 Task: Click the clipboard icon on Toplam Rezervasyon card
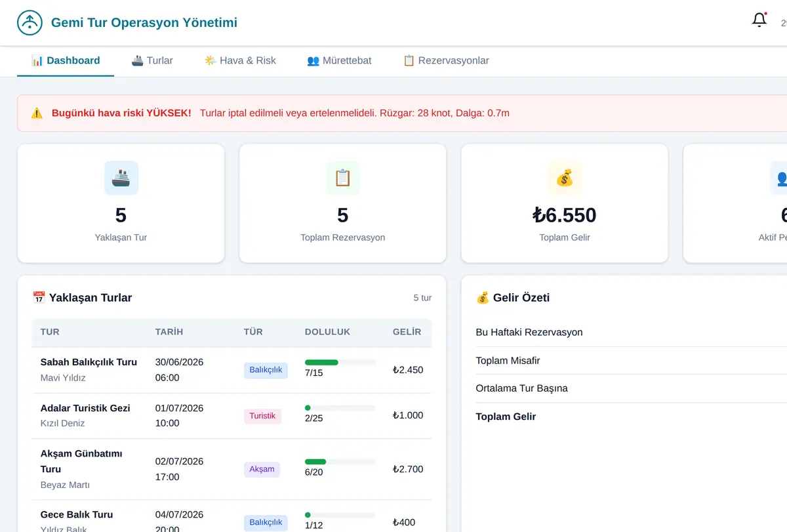pos(343,178)
